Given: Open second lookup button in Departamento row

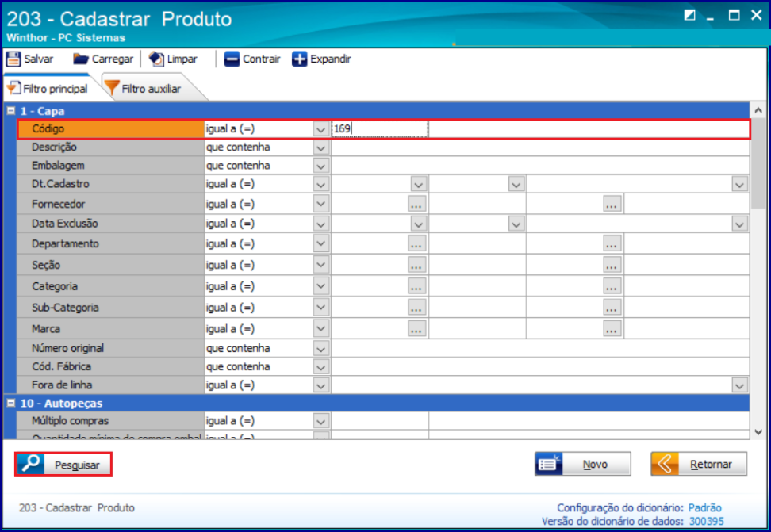Looking at the screenshot, I should tap(612, 244).
